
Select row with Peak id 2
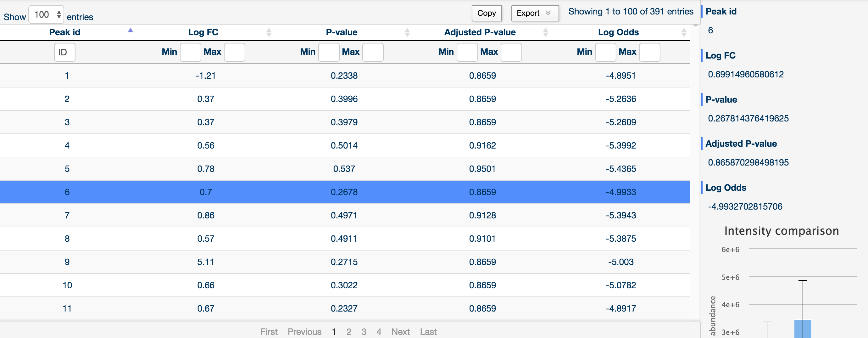(x=345, y=99)
